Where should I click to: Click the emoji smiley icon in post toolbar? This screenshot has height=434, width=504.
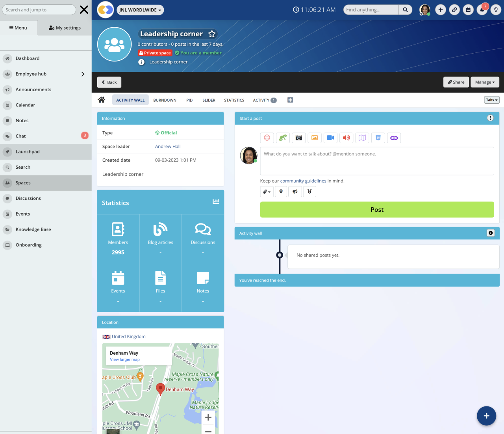(x=267, y=138)
